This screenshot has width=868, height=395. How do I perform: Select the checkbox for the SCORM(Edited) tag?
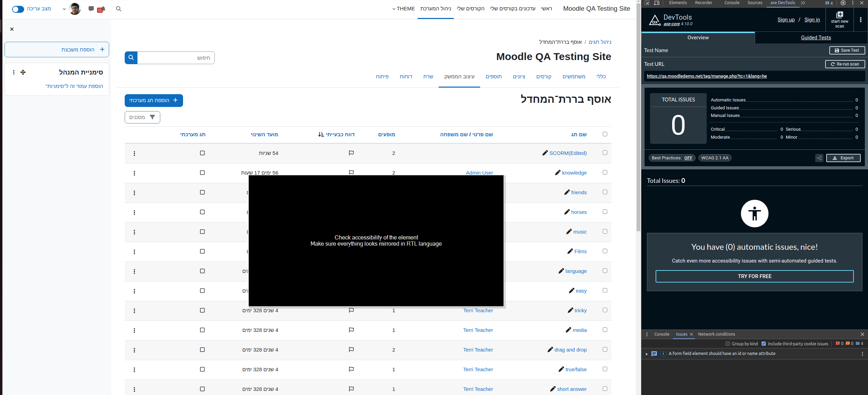(605, 152)
